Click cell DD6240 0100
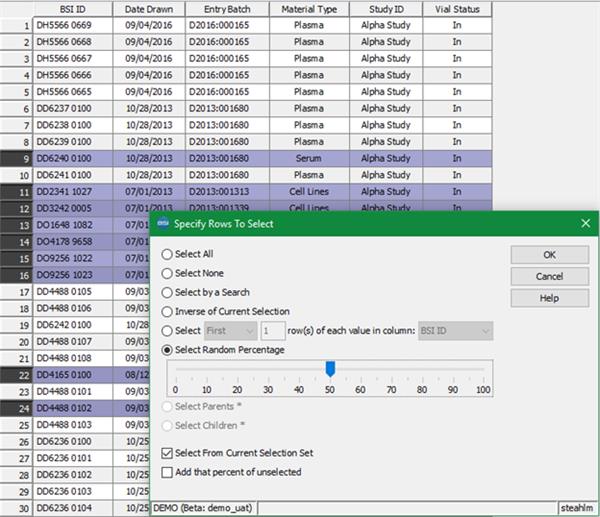The width and height of the screenshot is (600, 517). click(73, 158)
